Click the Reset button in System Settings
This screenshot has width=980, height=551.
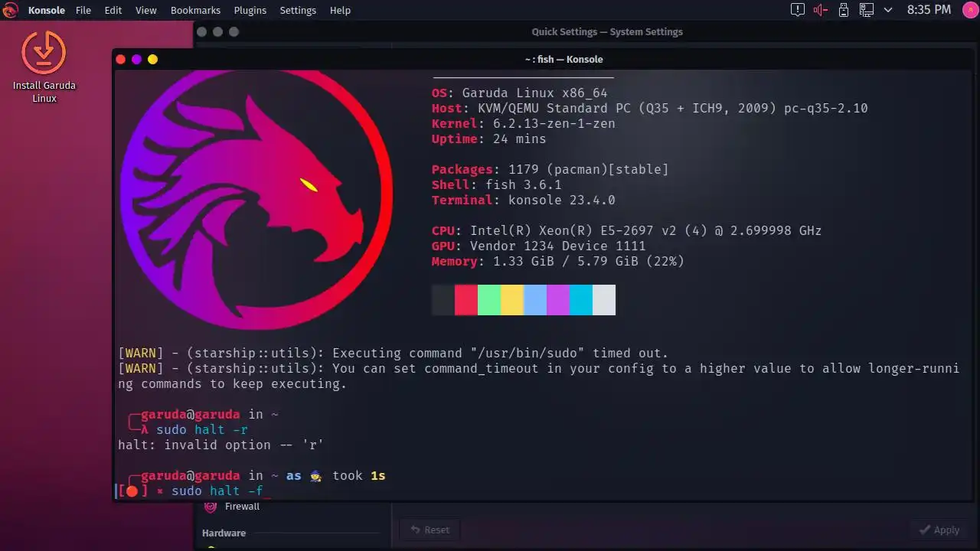point(430,530)
